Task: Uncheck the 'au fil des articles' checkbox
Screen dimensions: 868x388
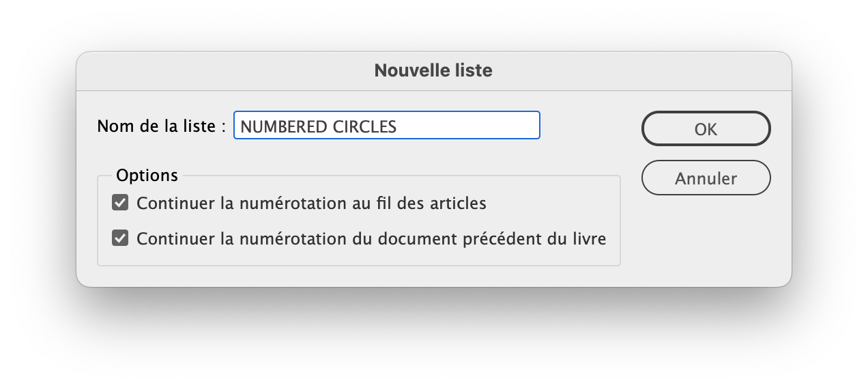Action: point(120,203)
